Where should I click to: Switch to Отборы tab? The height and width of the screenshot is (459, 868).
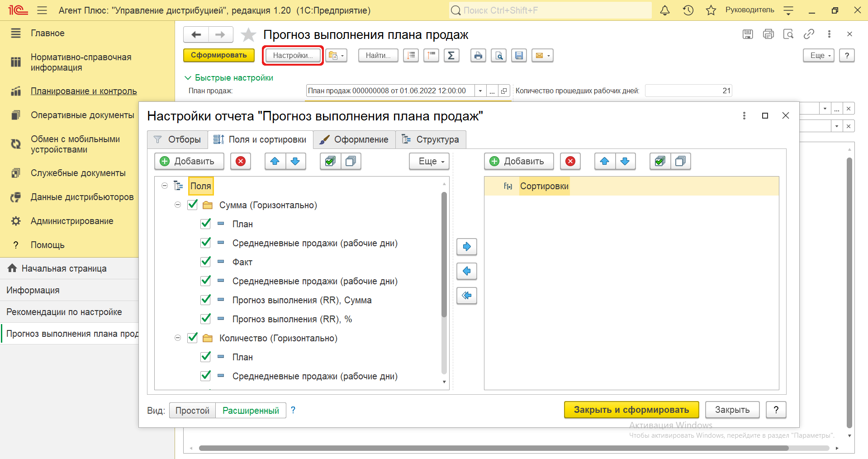tap(177, 139)
